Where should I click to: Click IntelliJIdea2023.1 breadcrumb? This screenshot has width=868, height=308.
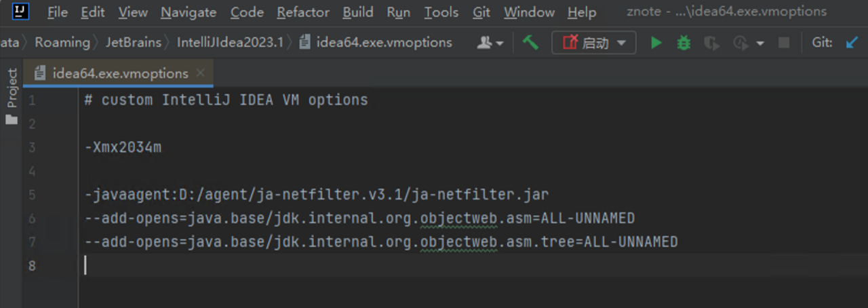230,42
